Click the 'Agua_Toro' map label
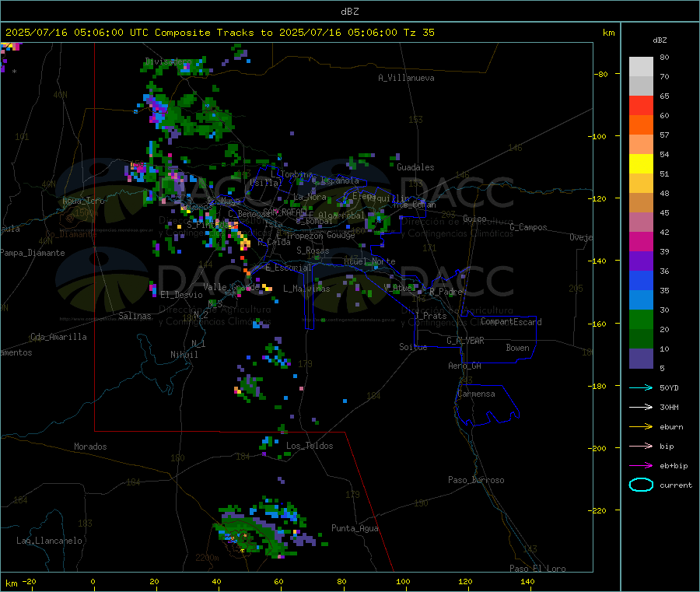This screenshot has width=700, height=592. point(83,201)
